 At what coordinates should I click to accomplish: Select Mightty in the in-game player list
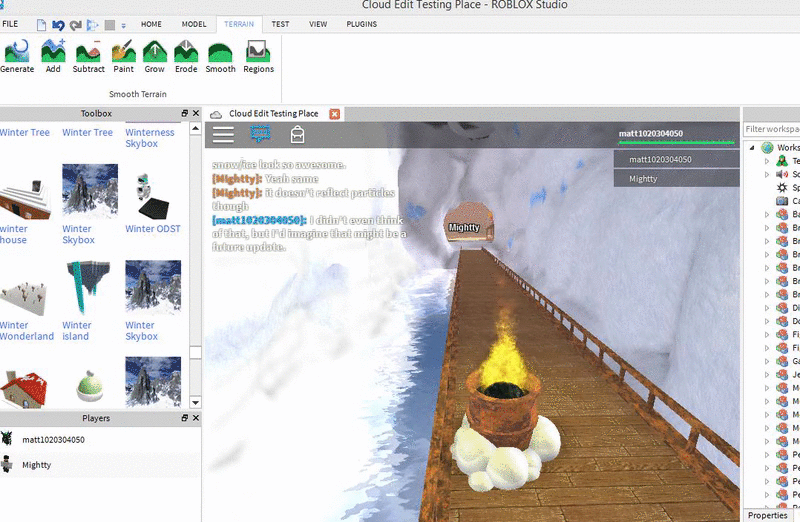[676, 179]
